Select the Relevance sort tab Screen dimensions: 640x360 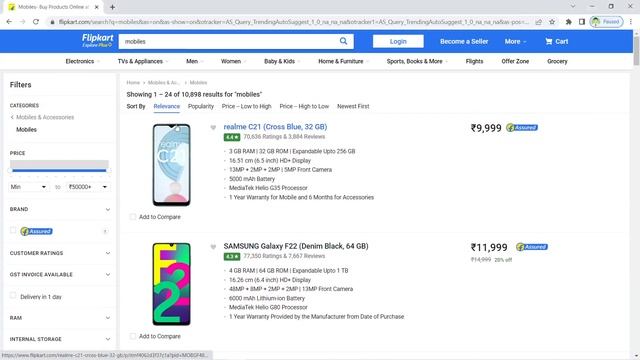pos(167,106)
